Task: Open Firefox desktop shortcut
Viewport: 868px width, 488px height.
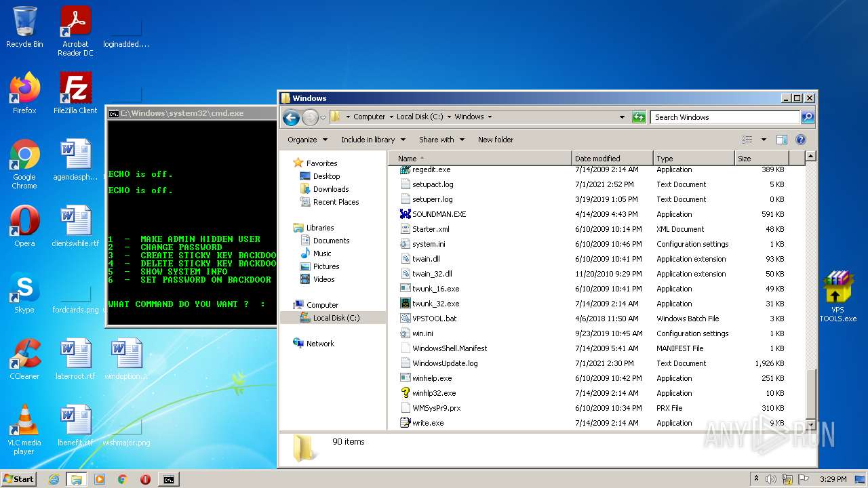Action: pyautogui.click(x=24, y=94)
